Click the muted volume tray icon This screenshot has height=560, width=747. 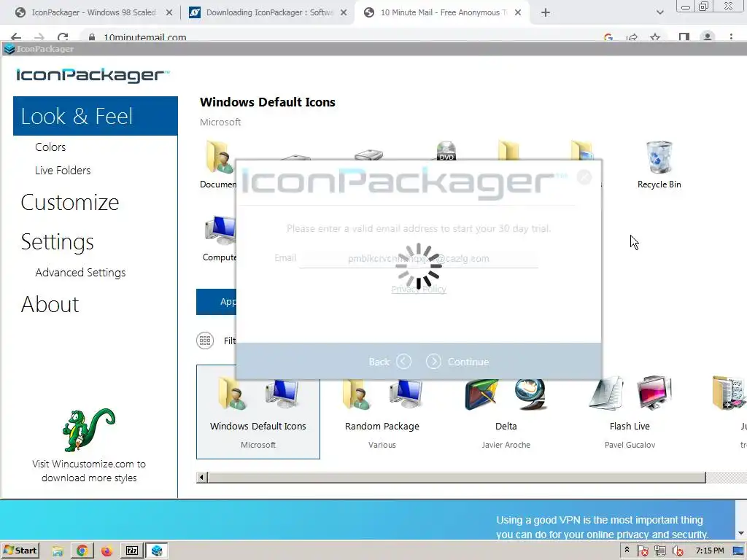pos(677,551)
